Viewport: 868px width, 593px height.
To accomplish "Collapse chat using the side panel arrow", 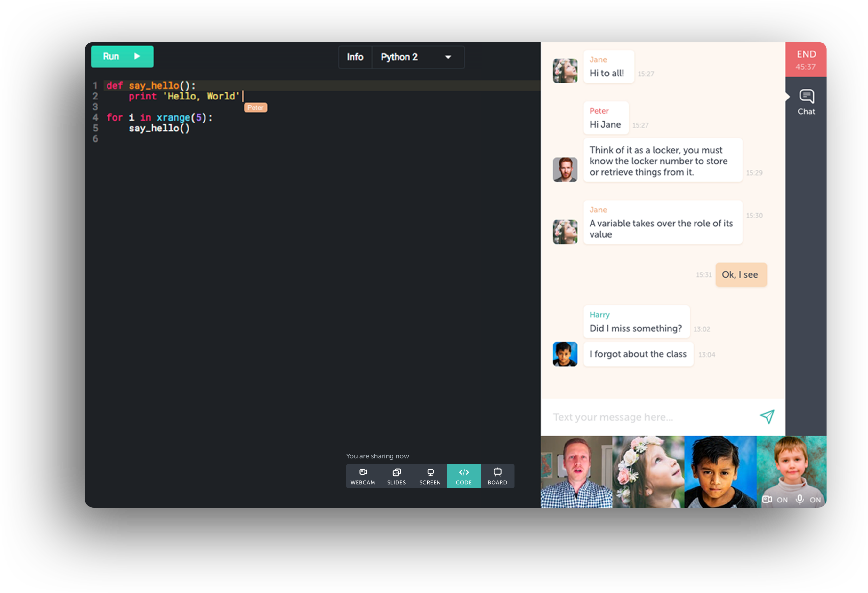I will click(x=787, y=97).
